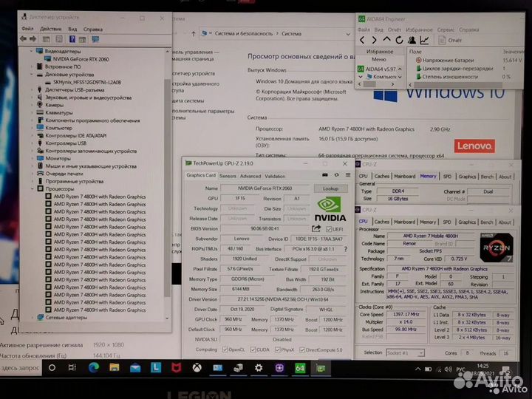Click back arrow in Device Manager toolbar

click(23, 39)
